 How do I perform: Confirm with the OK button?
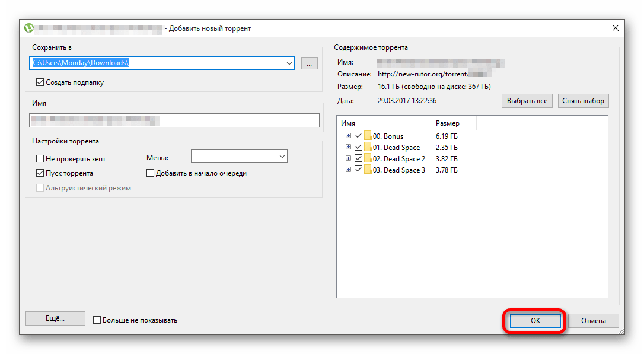pos(535,320)
